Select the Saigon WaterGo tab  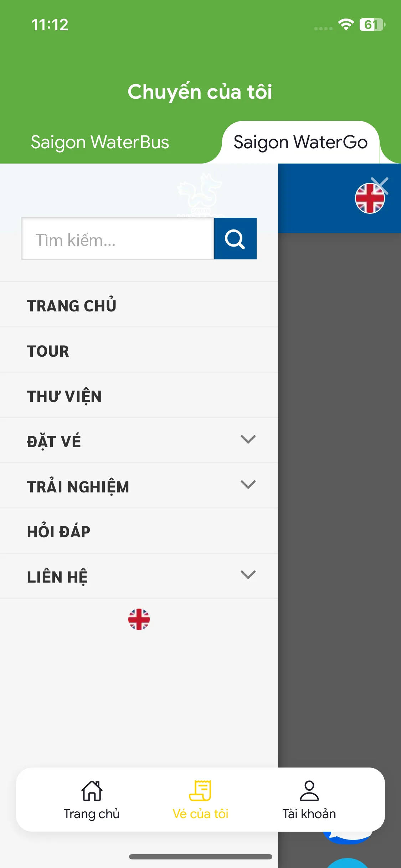[300, 142]
